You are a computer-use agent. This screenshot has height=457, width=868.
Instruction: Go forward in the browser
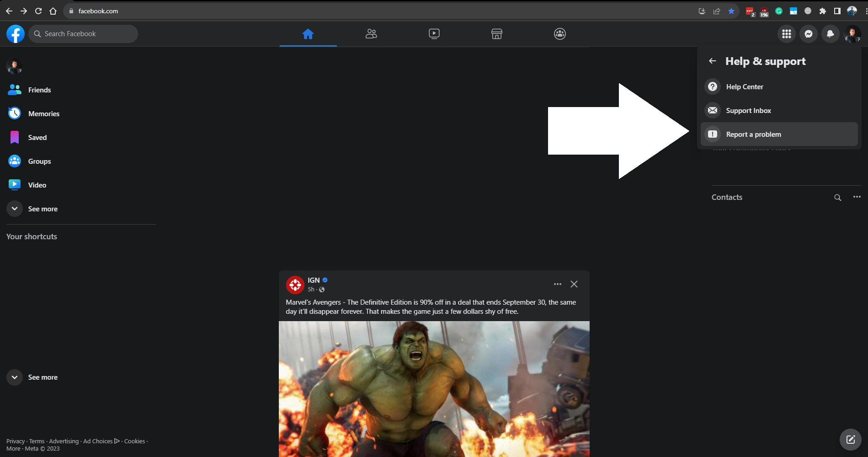24,11
